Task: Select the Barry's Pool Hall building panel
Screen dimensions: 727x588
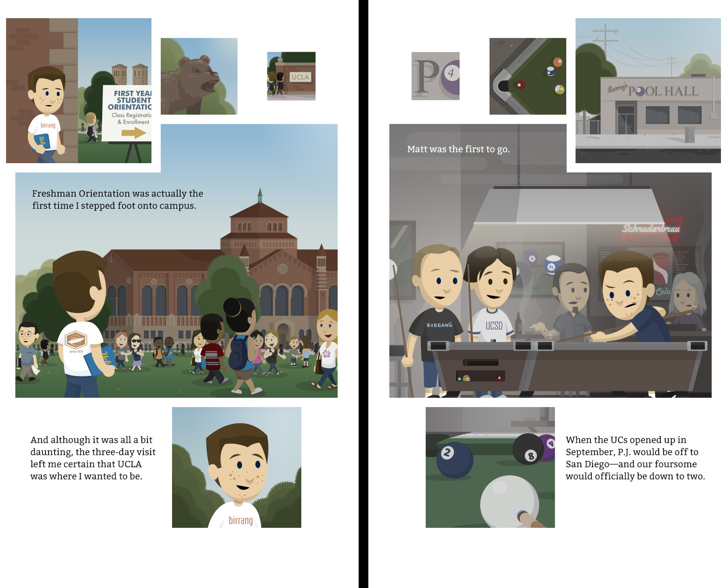Action: click(x=648, y=90)
